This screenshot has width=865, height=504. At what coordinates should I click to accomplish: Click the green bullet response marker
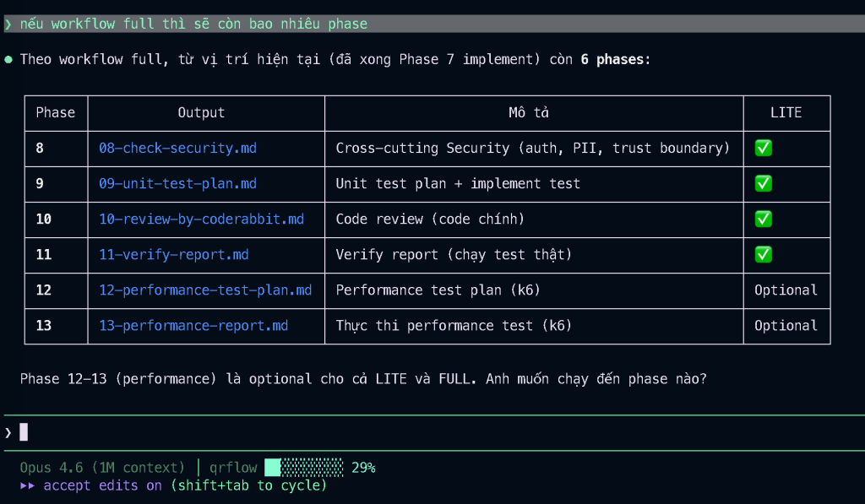pyautogui.click(x=8, y=60)
